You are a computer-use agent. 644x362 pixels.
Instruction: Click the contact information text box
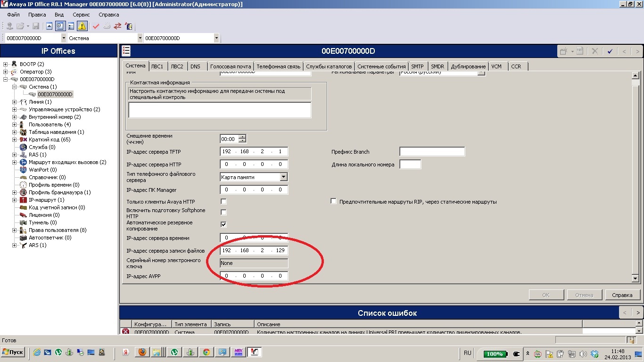pyautogui.click(x=220, y=110)
